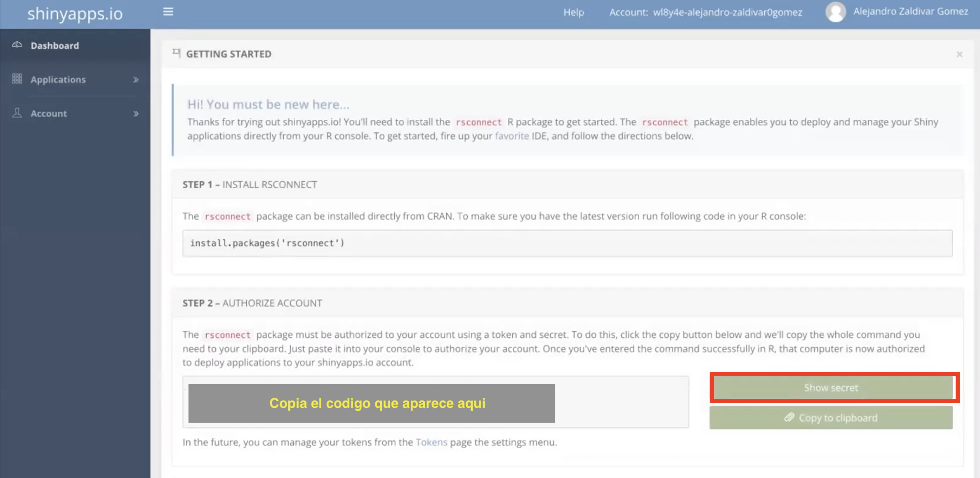
Task: Click the GETTING STARTED title text
Action: (x=229, y=54)
